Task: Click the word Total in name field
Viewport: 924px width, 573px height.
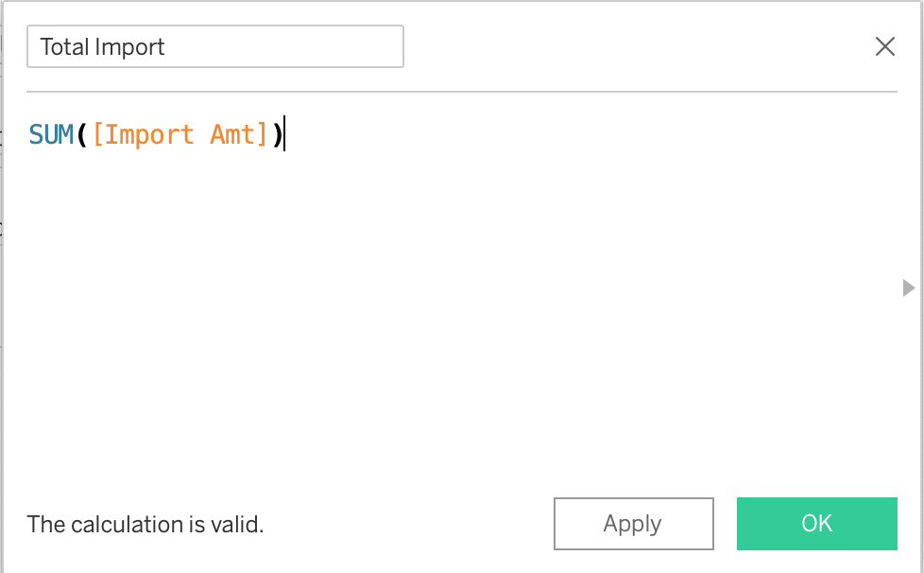Action: 64,47
